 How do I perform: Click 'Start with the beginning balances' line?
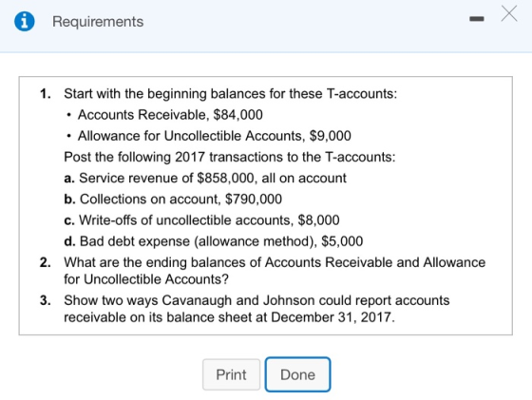[x=230, y=94]
